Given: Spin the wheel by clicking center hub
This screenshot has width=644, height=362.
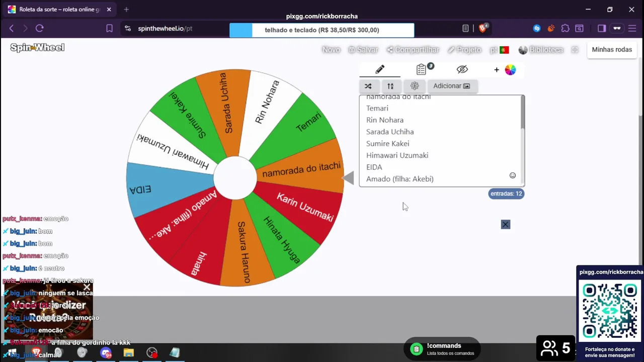Looking at the screenshot, I should [235, 178].
